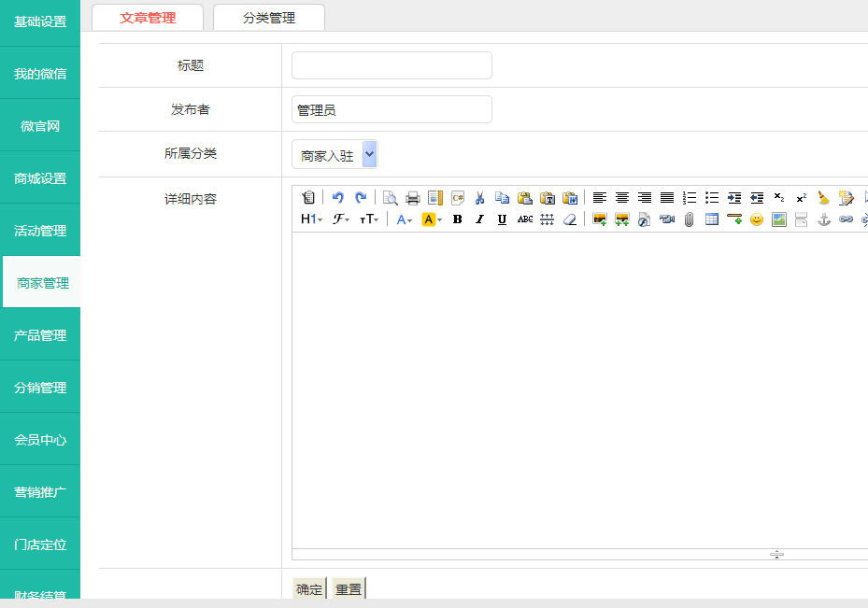Click the print icon in editor toolbar

[412, 198]
